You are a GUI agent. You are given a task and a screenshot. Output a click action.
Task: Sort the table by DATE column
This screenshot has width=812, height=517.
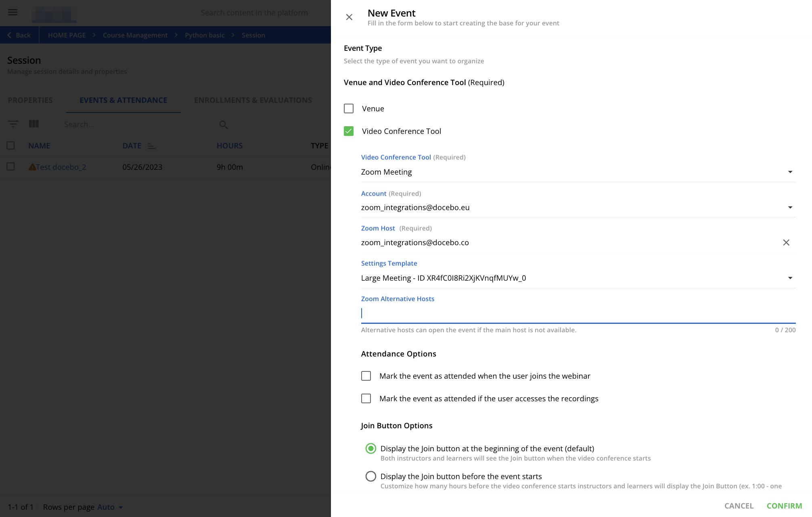point(132,146)
